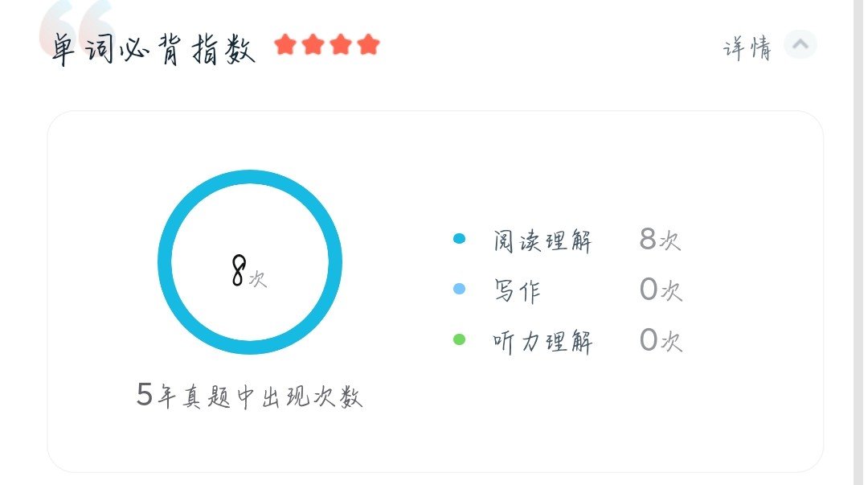Select the 阅读理解 legend label
Viewport: 868px width, 485px height.
(x=542, y=240)
